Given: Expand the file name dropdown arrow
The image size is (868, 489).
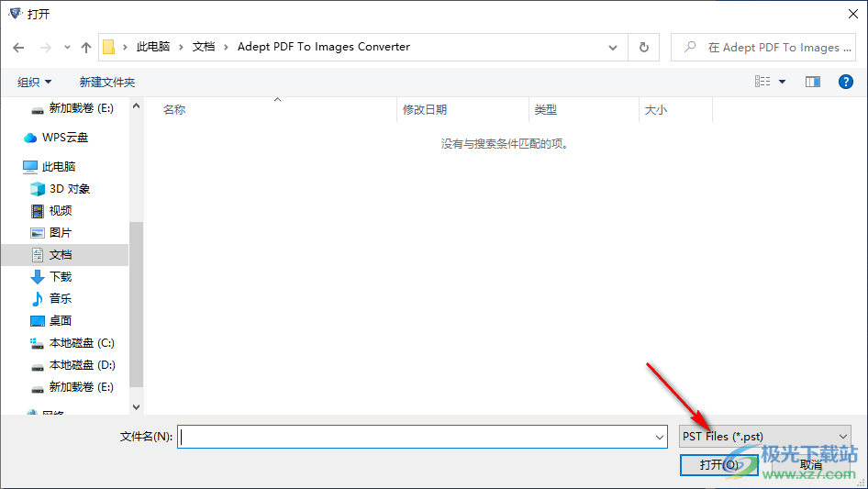Looking at the screenshot, I should tap(660, 437).
